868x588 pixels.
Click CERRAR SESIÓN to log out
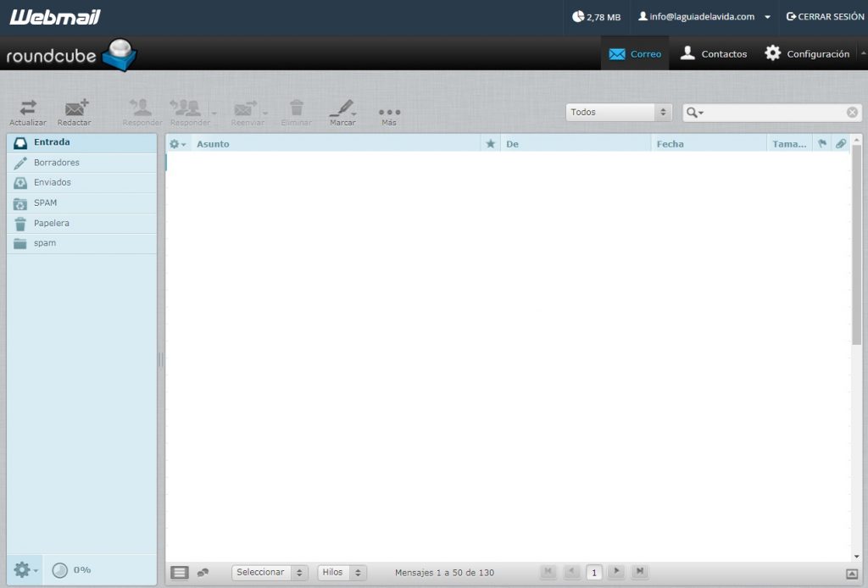pos(825,16)
